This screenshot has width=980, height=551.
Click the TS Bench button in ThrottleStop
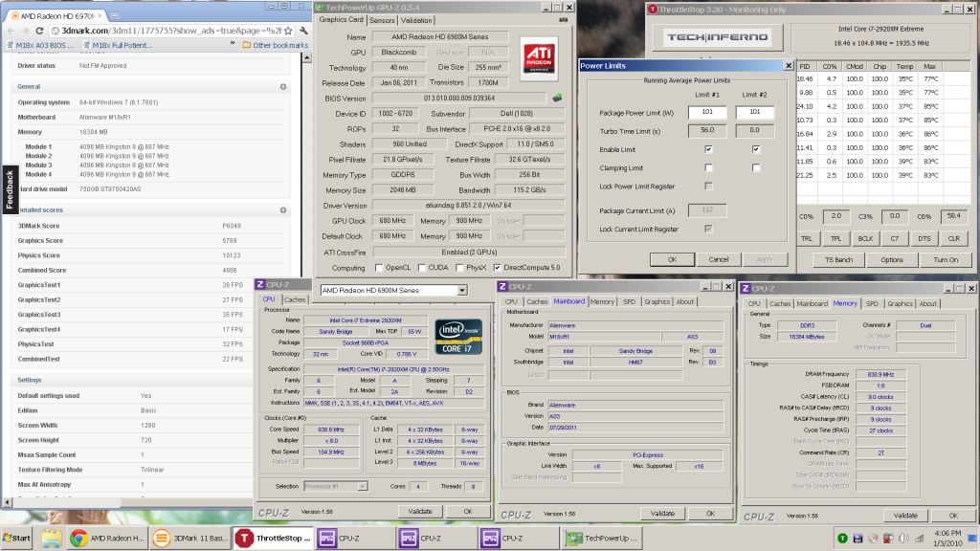click(838, 259)
